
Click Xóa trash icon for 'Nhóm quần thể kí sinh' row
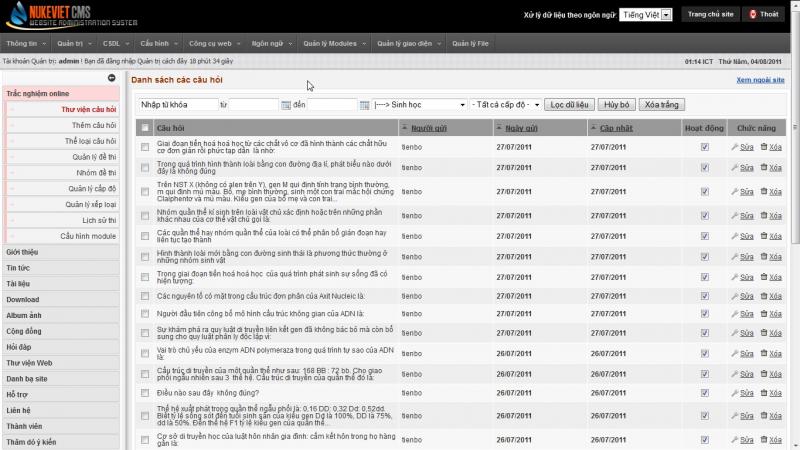tap(764, 216)
